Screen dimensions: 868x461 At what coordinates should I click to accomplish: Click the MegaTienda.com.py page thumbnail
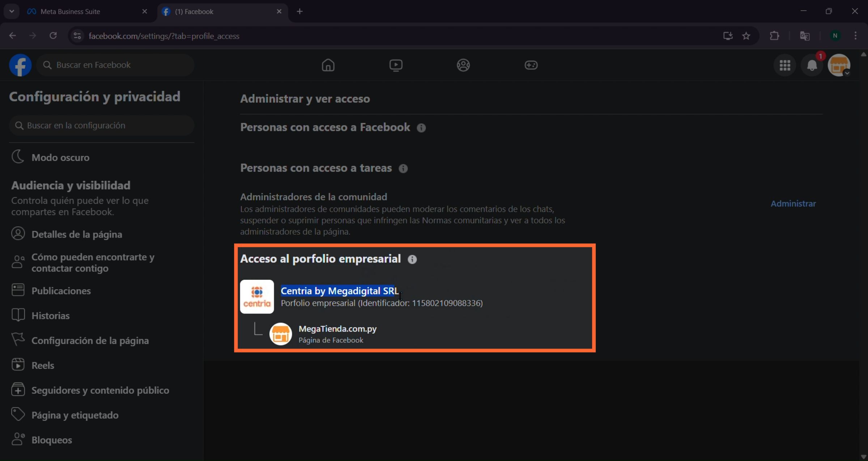click(x=281, y=334)
